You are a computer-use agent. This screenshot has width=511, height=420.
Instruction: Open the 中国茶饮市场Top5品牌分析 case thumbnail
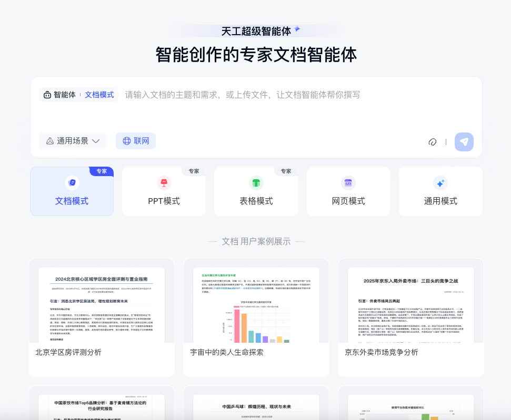(x=102, y=407)
